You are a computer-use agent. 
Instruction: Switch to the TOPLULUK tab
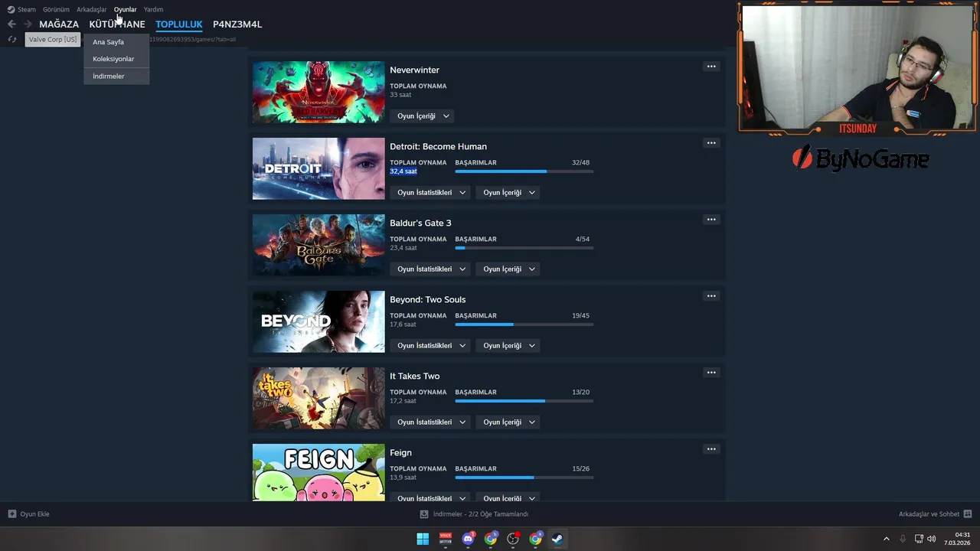[179, 24]
